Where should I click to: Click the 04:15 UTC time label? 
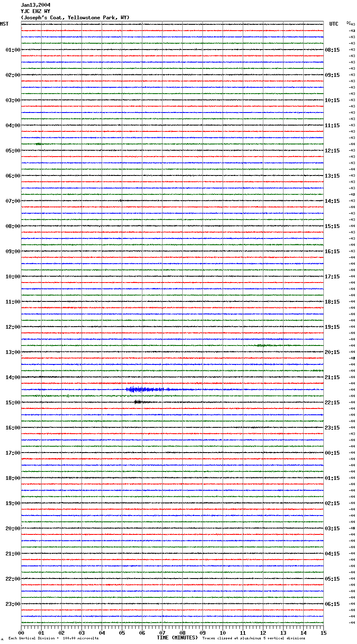[x=332, y=554]
